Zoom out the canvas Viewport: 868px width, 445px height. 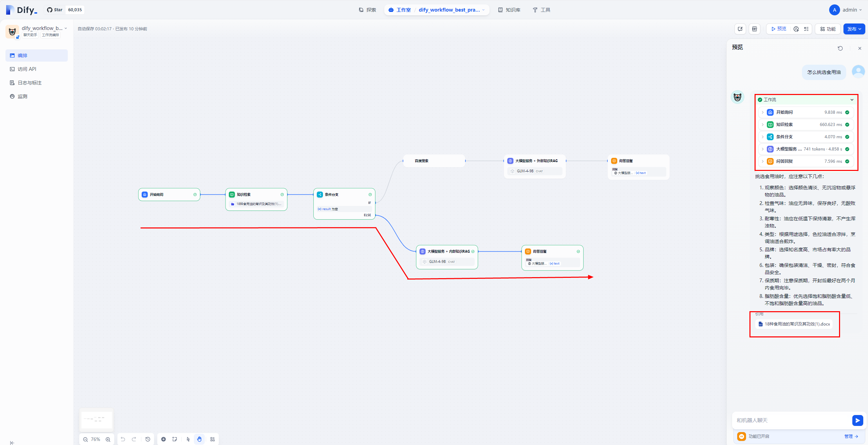tap(86, 439)
